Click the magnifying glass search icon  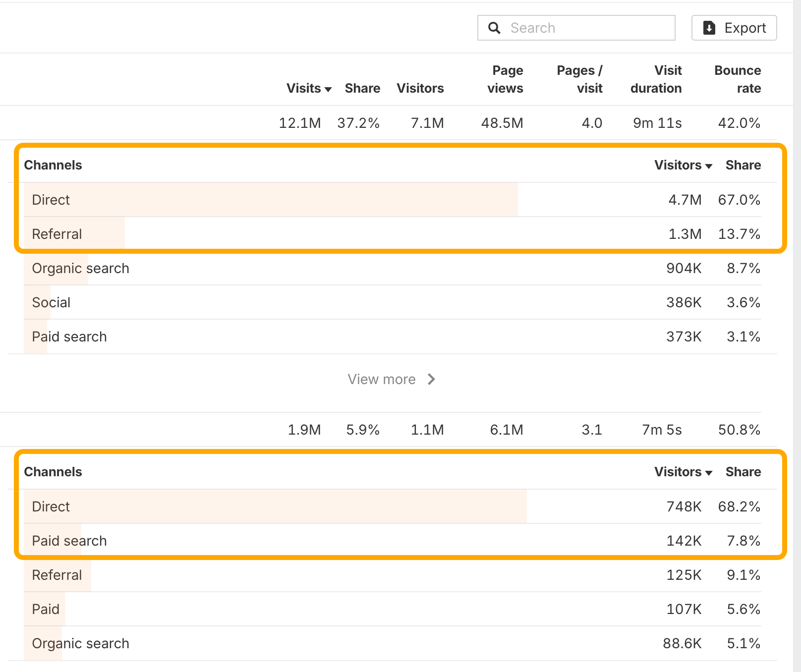click(x=494, y=28)
